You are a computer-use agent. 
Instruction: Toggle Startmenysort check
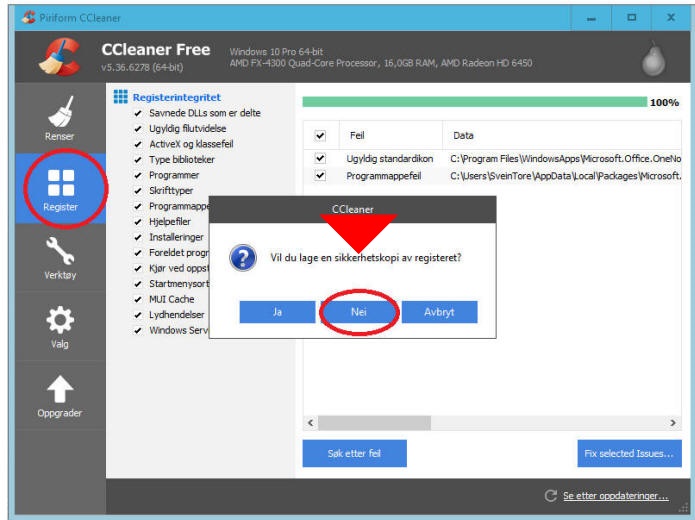(x=138, y=284)
